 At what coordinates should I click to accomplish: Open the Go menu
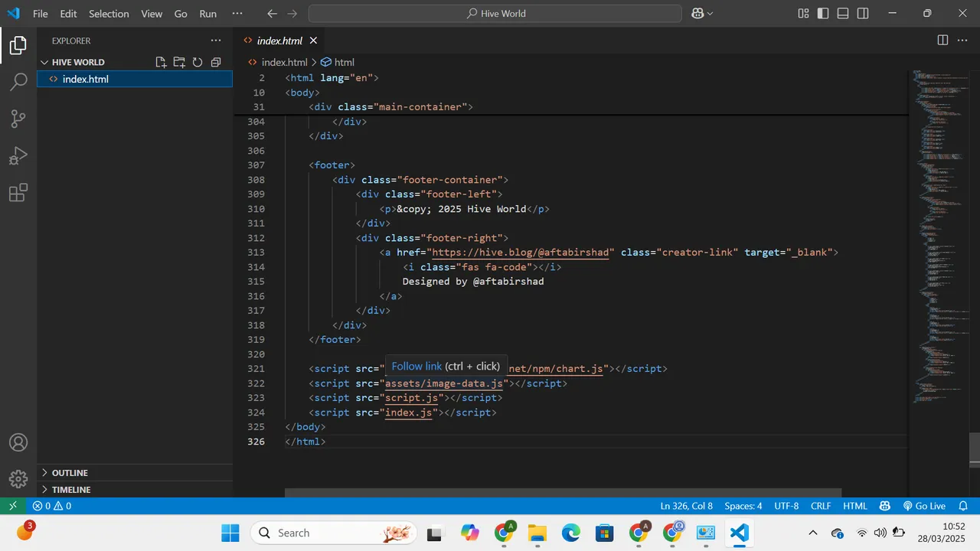point(181,13)
